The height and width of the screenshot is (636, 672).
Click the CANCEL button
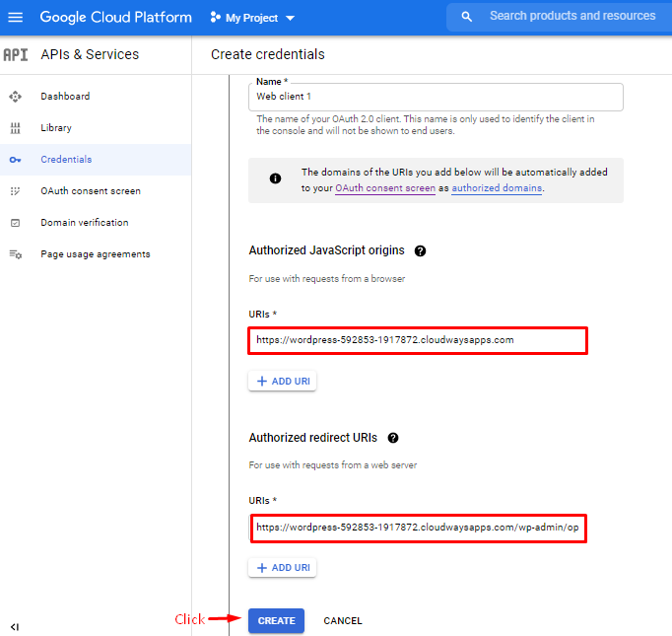pyautogui.click(x=343, y=620)
